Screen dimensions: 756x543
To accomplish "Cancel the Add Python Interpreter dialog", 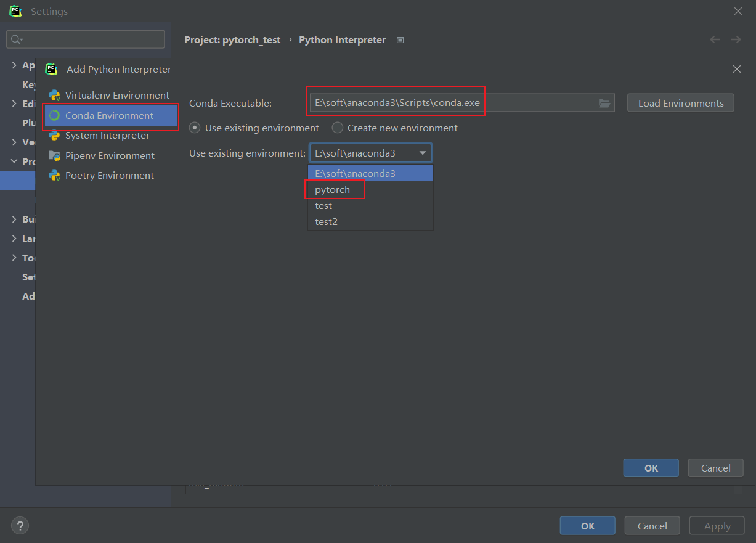I will click(x=716, y=468).
